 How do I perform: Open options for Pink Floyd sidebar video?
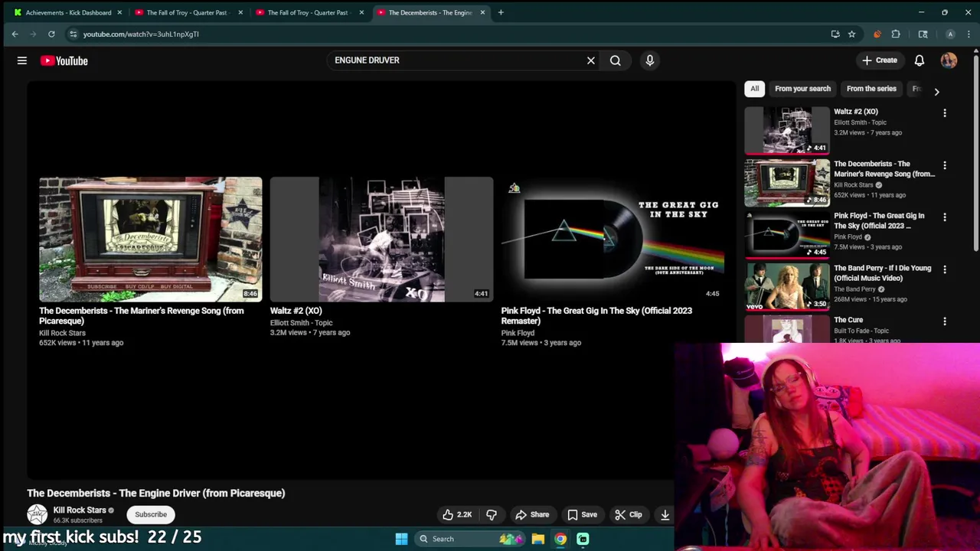click(x=945, y=217)
